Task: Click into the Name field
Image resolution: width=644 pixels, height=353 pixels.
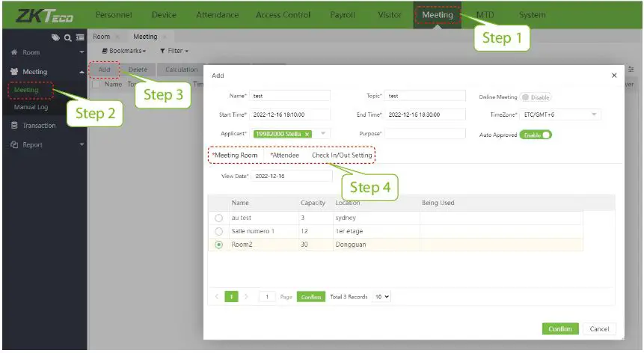Action: [290, 96]
